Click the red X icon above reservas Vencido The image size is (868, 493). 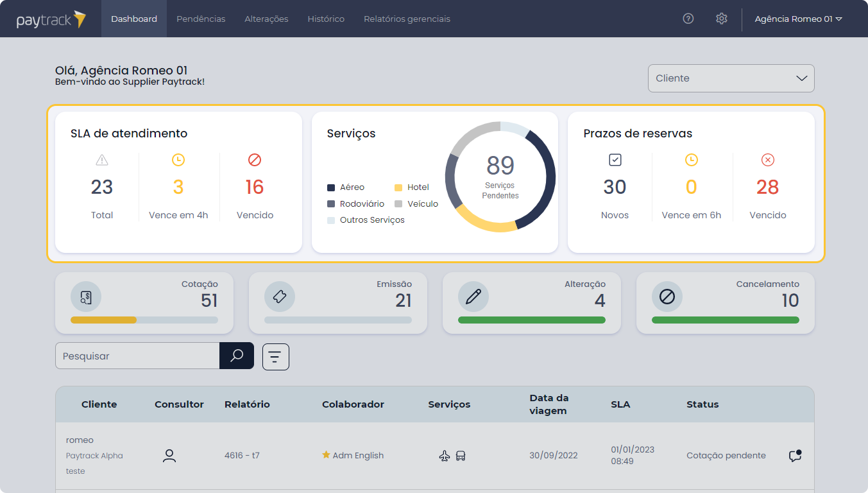[768, 160]
